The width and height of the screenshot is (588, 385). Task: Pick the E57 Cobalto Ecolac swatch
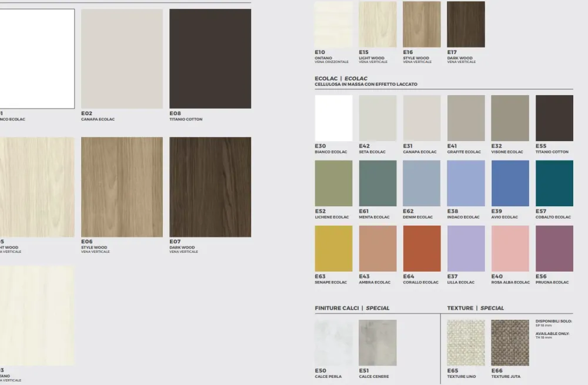pyautogui.click(x=554, y=183)
